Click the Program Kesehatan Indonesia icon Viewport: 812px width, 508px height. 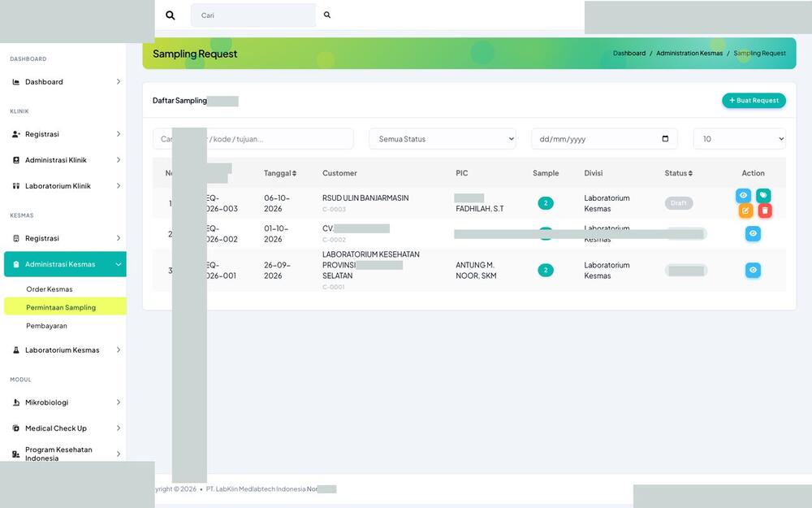pyautogui.click(x=16, y=454)
